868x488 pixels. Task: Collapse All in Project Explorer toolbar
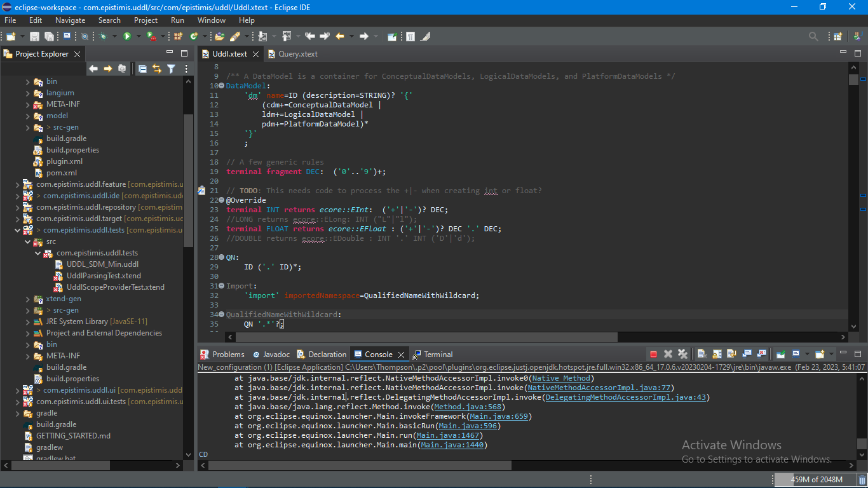tap(142, 69)
